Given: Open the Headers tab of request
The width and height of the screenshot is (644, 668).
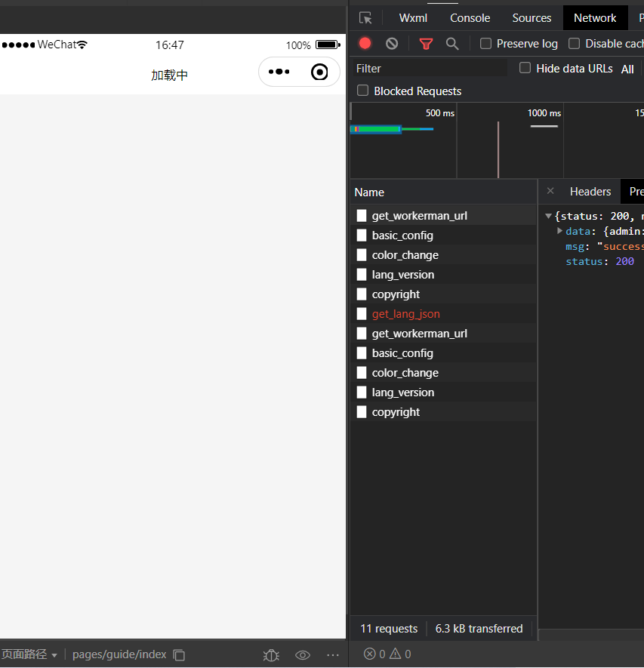Looking at the screenshot, I should click(x=590, y=192).
